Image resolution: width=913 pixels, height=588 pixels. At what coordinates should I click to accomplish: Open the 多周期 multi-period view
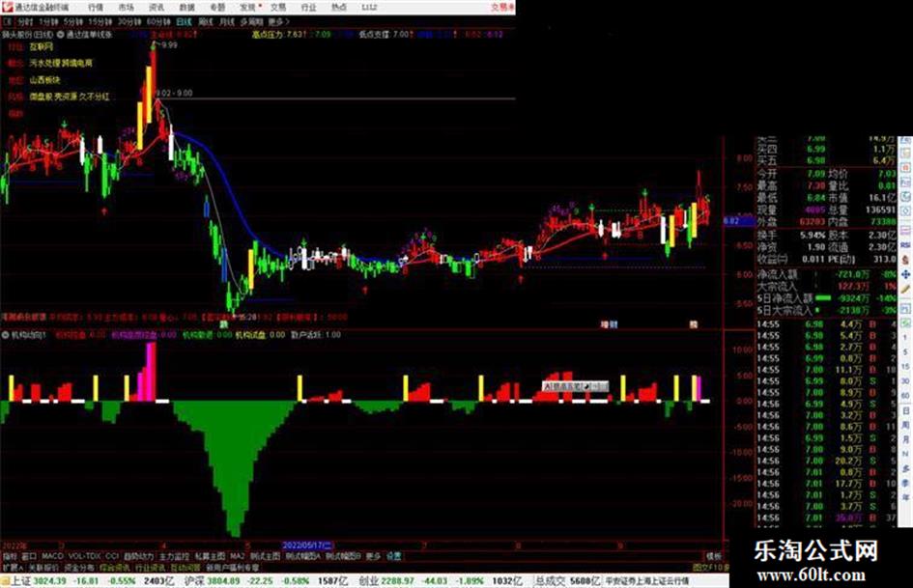251,22
